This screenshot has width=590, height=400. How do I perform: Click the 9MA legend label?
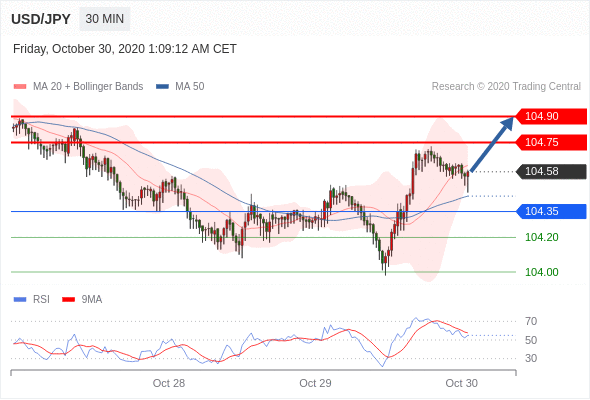pyautogui.click(x=92, y=300)
